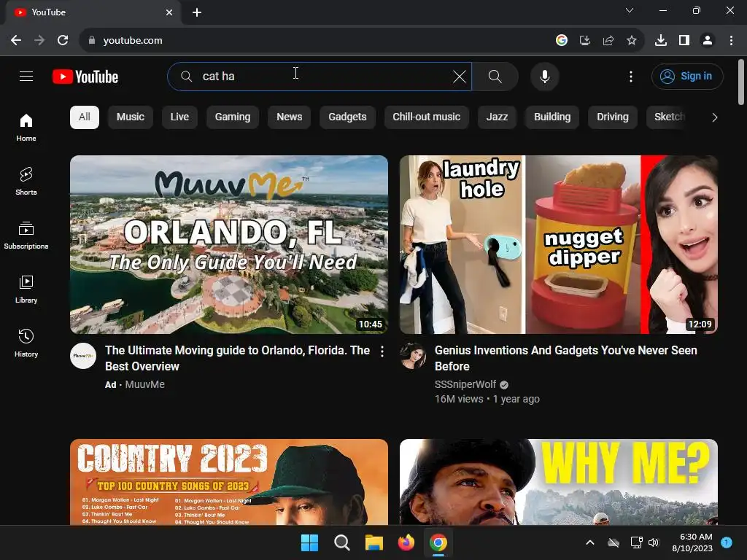Bookmark this page with the star
This screenshot has width=747, height=560.
click(x=631, y=41)
